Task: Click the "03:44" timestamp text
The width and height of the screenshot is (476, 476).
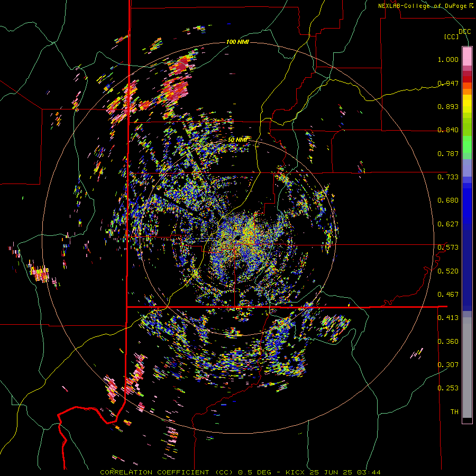Action: tap(370, 472)
